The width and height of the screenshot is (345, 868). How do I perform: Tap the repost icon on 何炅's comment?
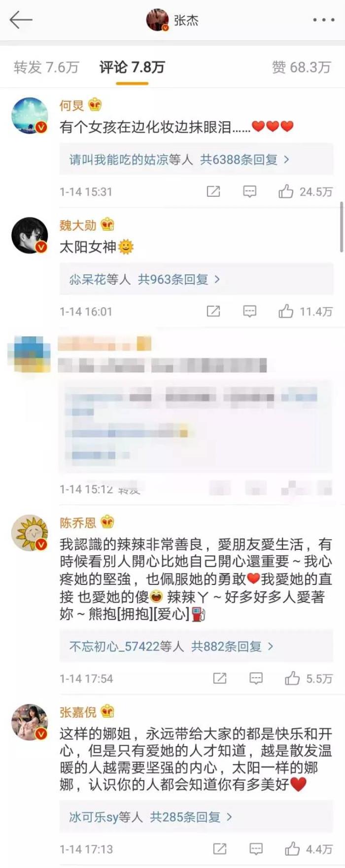click(x=213, y=191)
